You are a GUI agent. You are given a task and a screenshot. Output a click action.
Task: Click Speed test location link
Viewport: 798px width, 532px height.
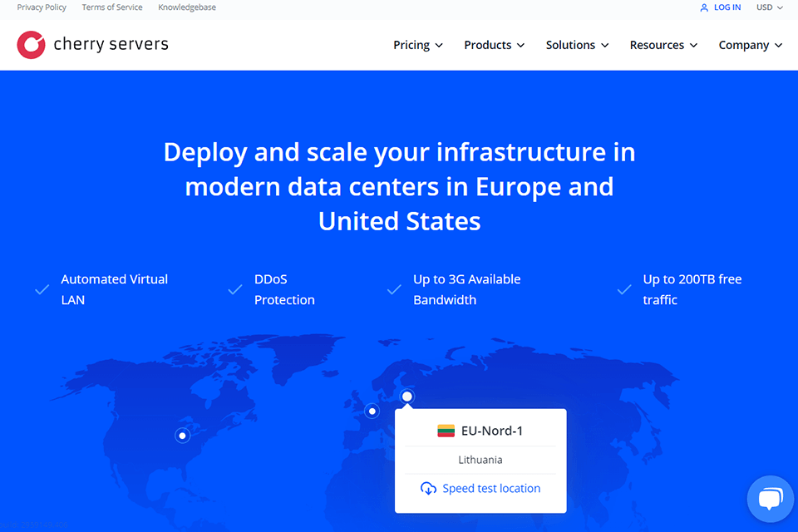(491, 488)
